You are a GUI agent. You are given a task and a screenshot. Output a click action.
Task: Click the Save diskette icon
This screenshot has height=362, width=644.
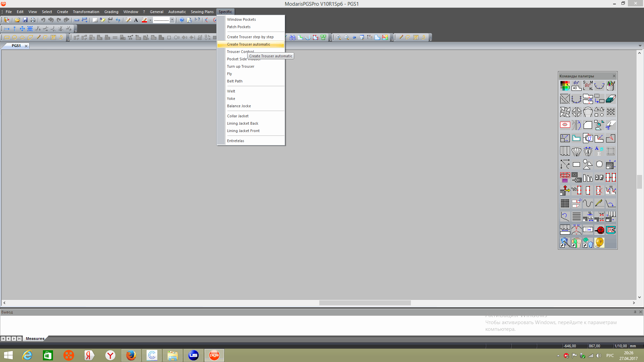point(25,20)
